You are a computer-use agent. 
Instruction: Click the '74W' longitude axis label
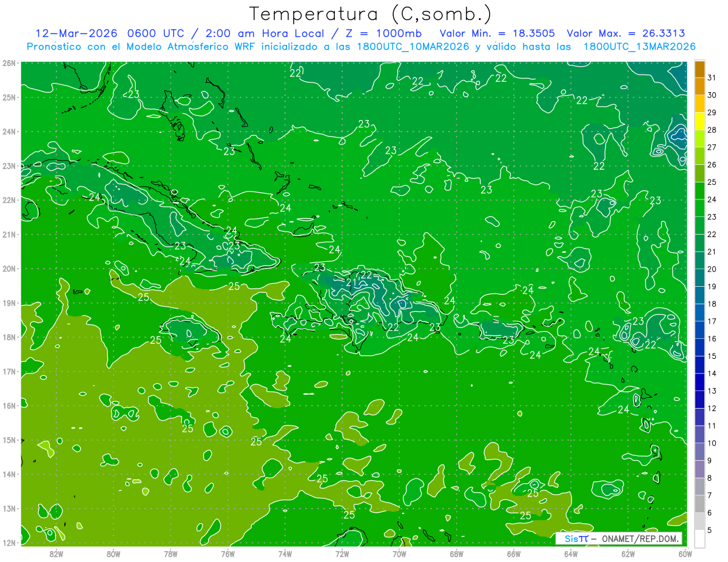point(285,554)
